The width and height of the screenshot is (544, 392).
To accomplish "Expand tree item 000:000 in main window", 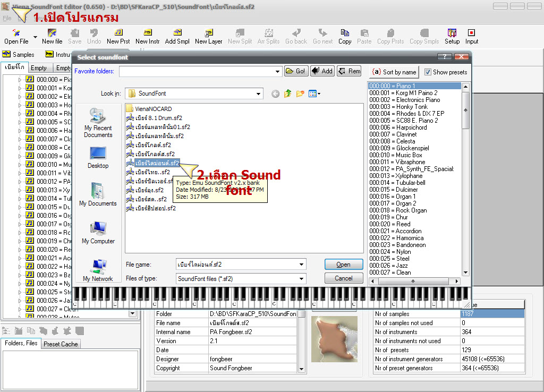I will tap(20, 80).
